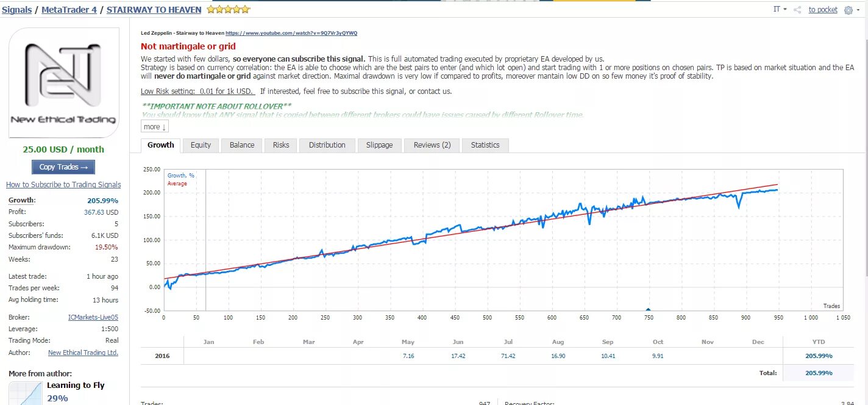Click the Growth value 205.99% in sidebar

tap(103, 201)
